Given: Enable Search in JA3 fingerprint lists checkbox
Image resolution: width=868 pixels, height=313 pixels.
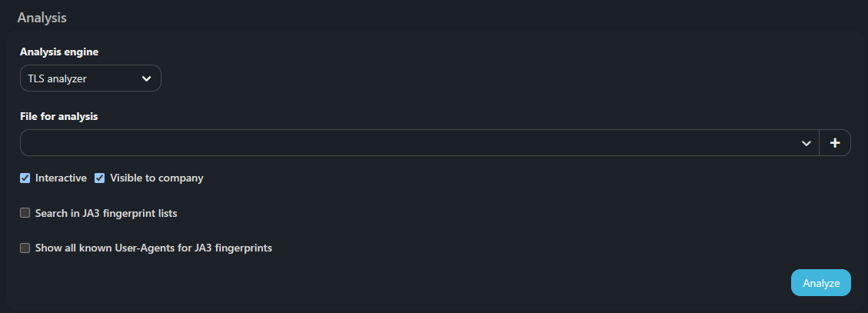Looking at the screenshot, I should tap(25, 213).
